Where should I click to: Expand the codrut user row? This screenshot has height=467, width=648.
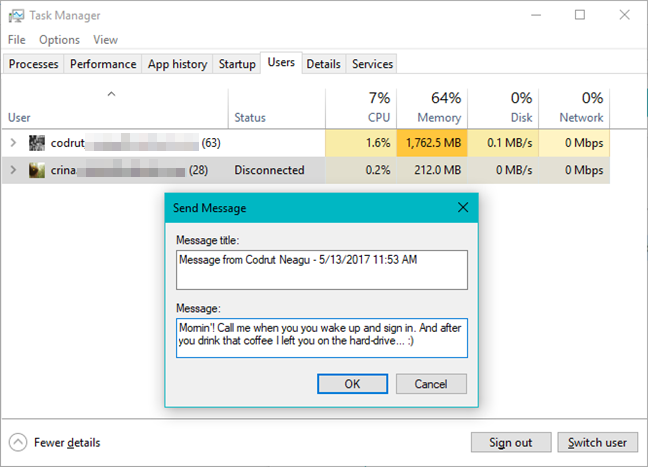13,143
